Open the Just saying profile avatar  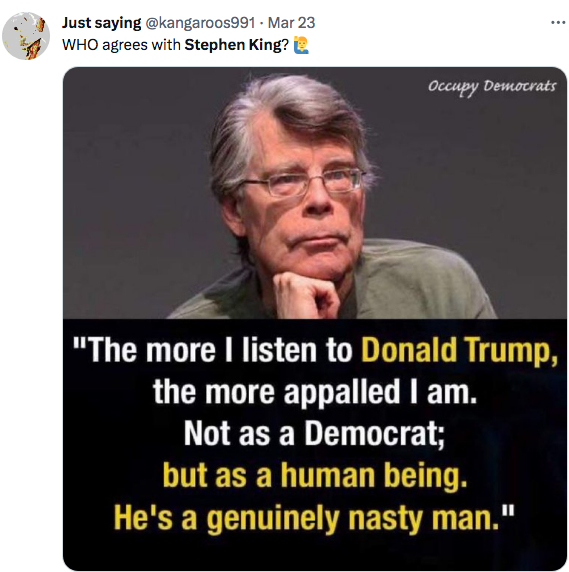pyautogui.click(x=26, y=35)
